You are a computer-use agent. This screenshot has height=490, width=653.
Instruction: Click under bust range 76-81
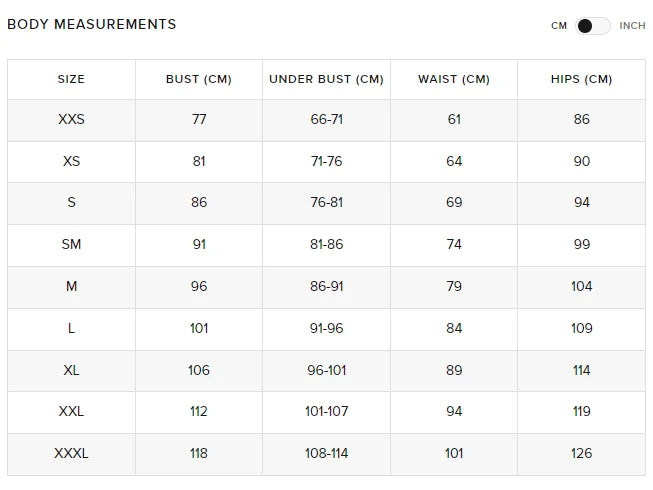coord(326,202)
